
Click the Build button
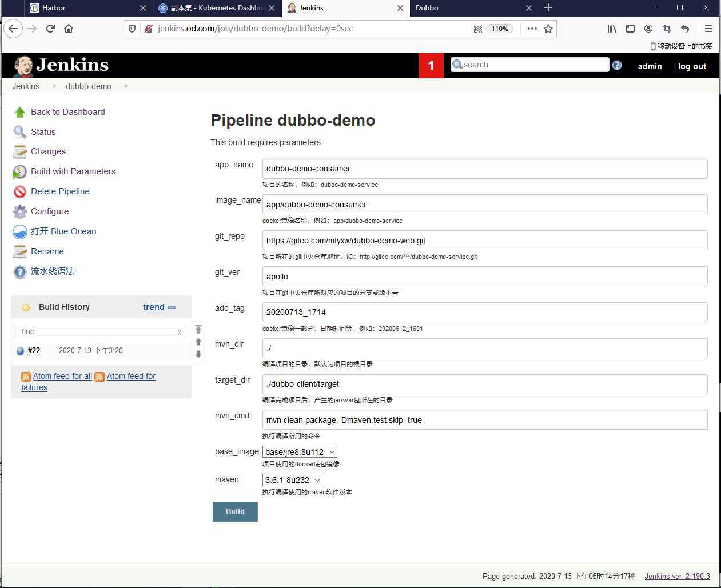pos(235,511)
